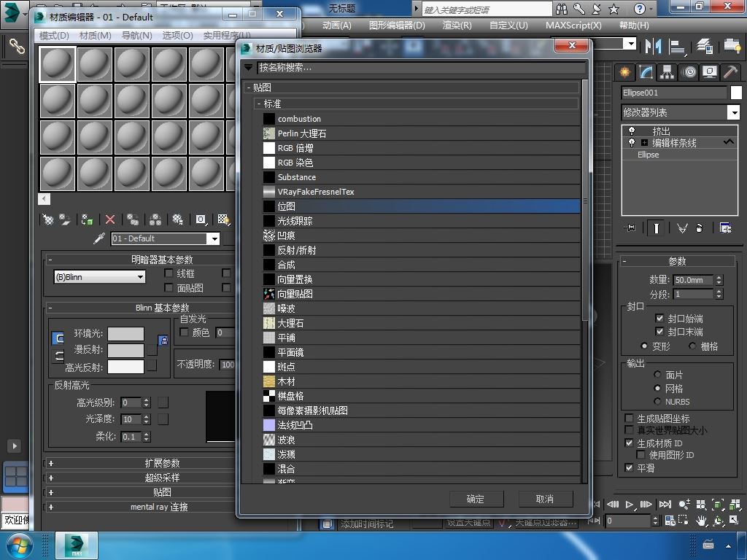Viewport: 747px width, 560px height.
Task: Click Put Material to Scene icon
Action: [65, 219]
